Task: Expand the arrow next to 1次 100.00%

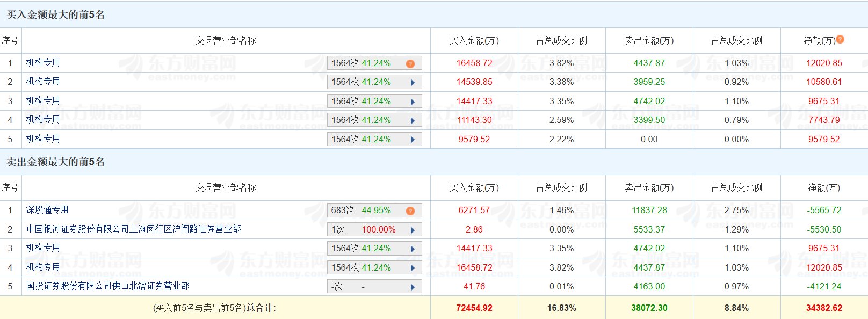Action: [x=413, y=230]
